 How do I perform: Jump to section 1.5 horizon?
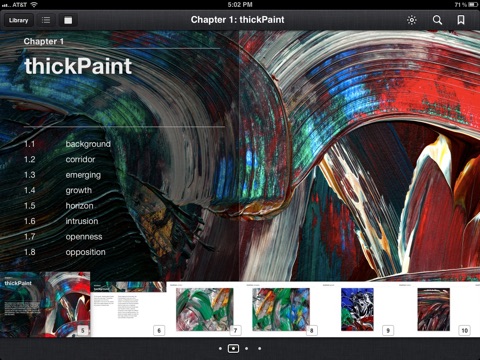pos(59,206)
